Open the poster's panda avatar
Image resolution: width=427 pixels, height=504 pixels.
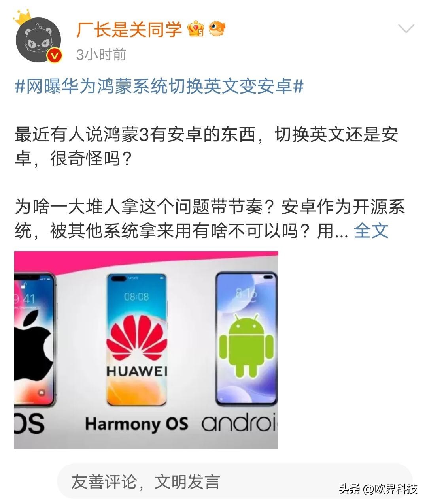pos(38,39)
